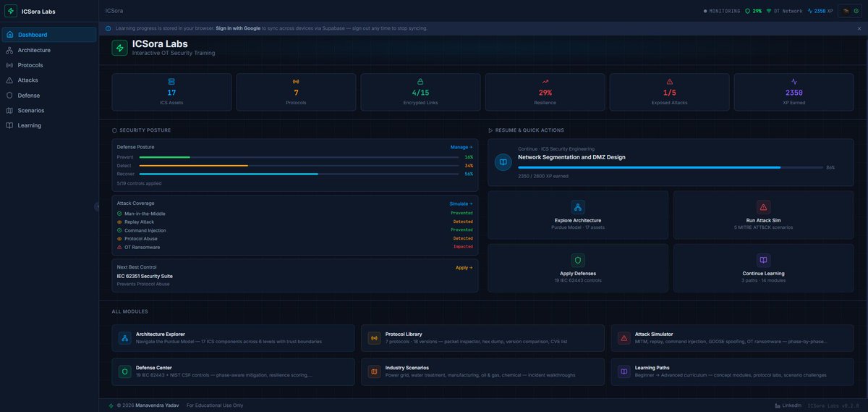
Task: Click the Man-in-the-Middle attack row
Action: (x=294, y=214)
